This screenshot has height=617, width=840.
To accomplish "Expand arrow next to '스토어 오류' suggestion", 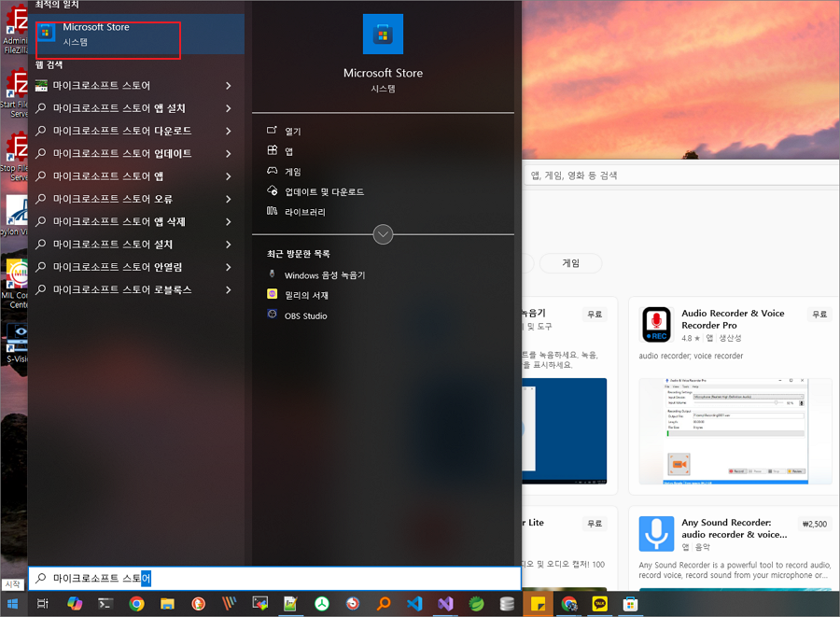I will tap(229, 199).
